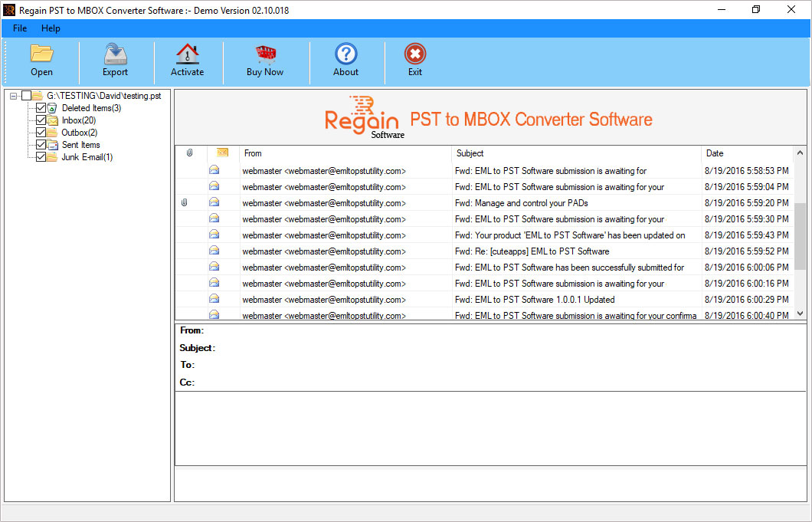
Task: Click the Junk E-mail folder icon
Action: pos(52,157)
